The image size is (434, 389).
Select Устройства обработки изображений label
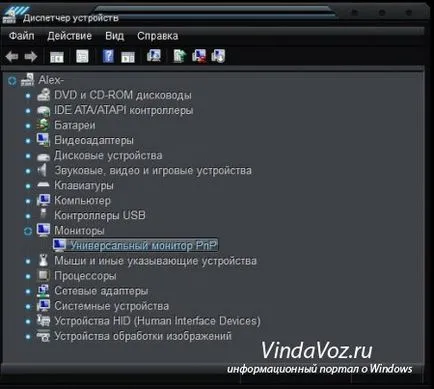(x=143, y=336)
